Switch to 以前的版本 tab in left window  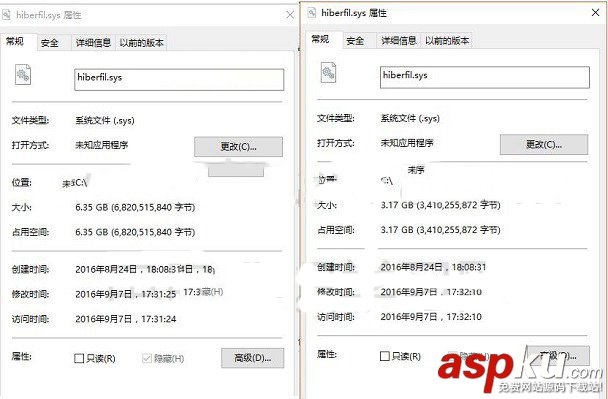coord(142,43)
